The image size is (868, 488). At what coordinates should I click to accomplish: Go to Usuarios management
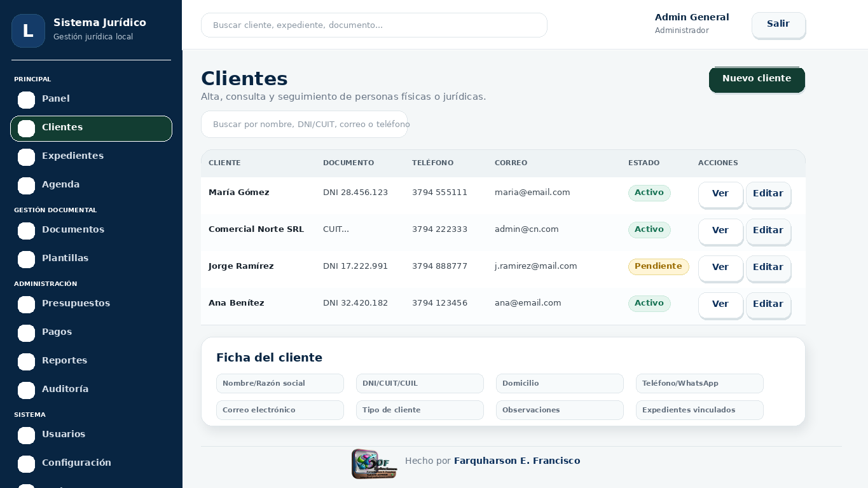pos(91,435)
